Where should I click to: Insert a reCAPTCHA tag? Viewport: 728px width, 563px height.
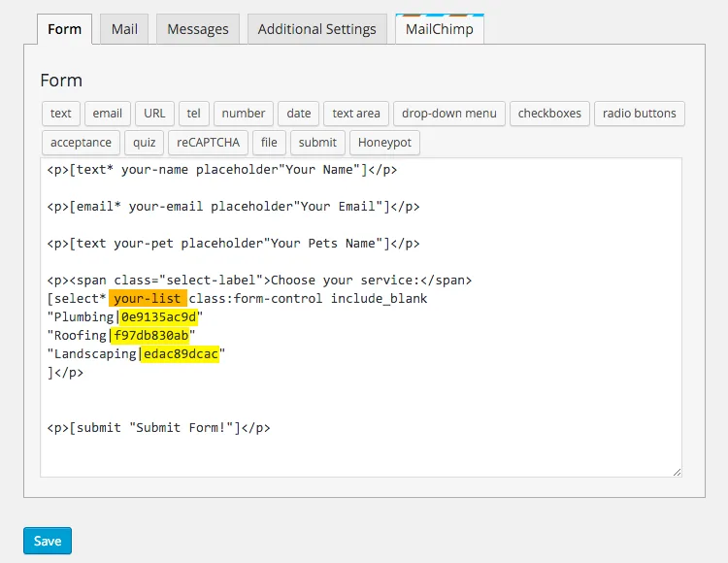pyautogui.click(x=207, y=143)
